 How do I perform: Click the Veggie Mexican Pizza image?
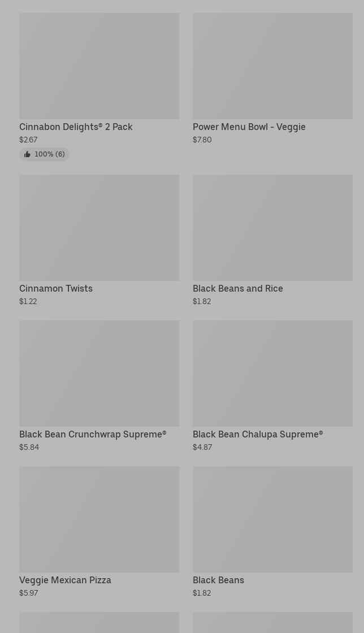pos(99,519)
